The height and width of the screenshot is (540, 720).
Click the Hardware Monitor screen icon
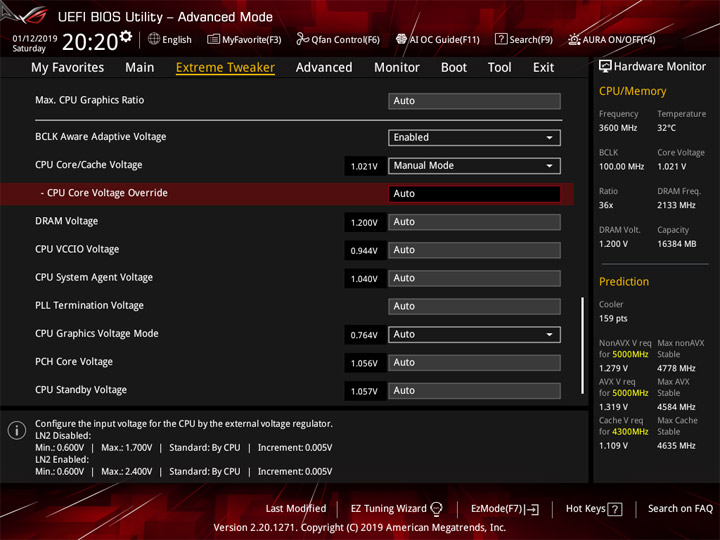click(x=605, y=67)
